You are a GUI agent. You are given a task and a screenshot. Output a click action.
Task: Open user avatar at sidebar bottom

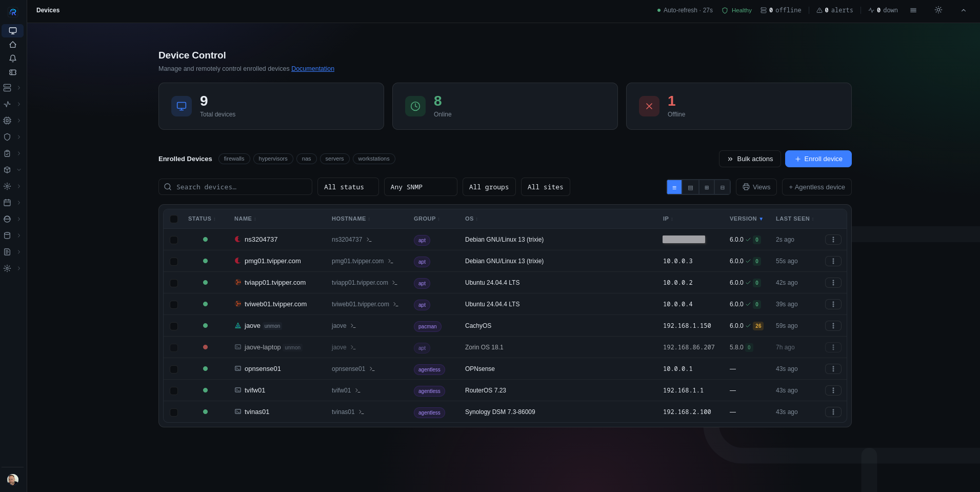13,480
